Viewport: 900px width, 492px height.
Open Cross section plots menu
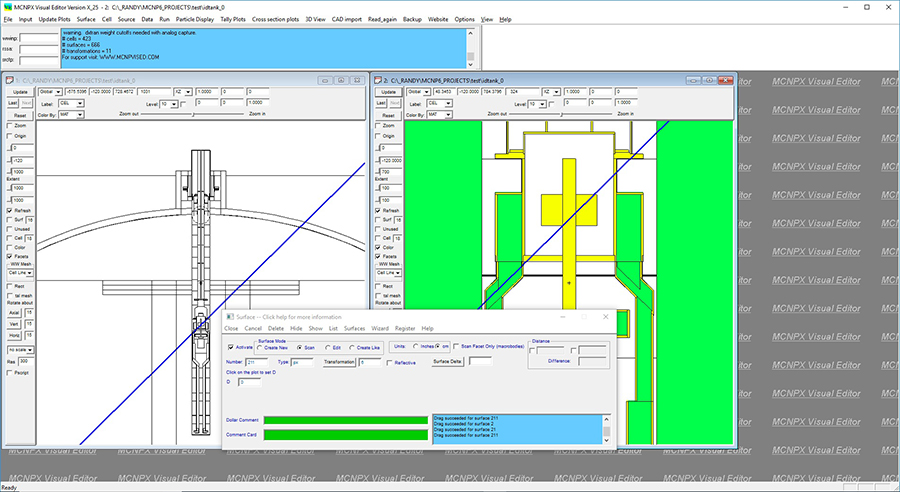276,19
